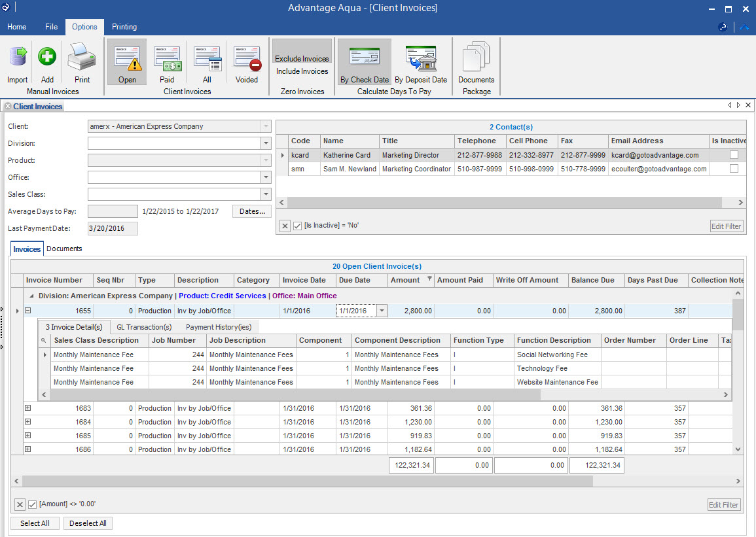
Task: Select the Paid Client Invoices icon
Action: click(x=167, y=63)
